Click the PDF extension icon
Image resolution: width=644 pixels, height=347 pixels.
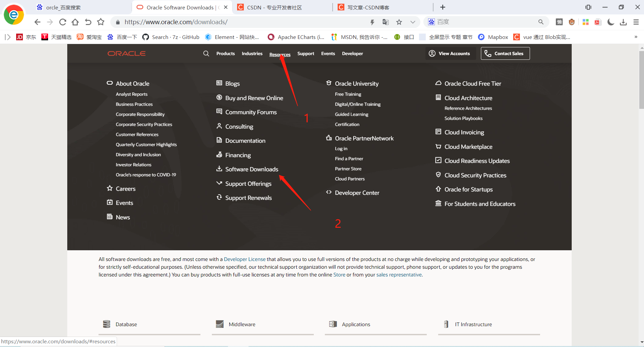tap(598, 22)
